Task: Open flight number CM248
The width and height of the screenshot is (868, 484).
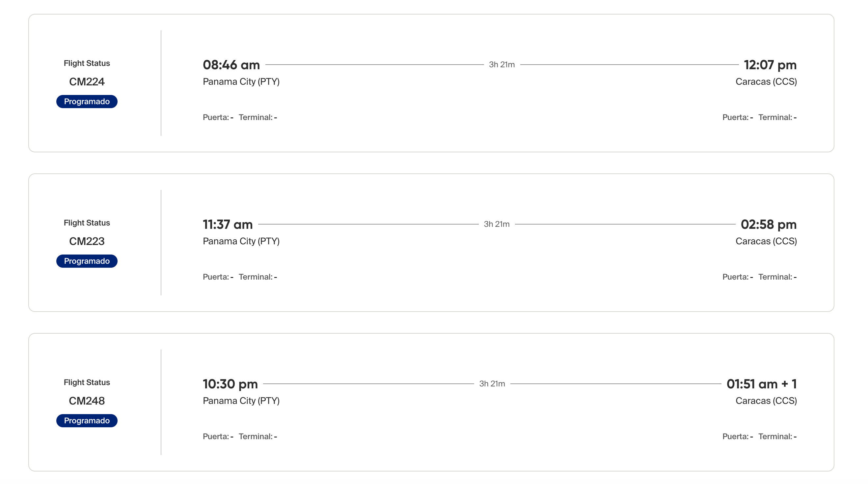Action: (87, 401)
